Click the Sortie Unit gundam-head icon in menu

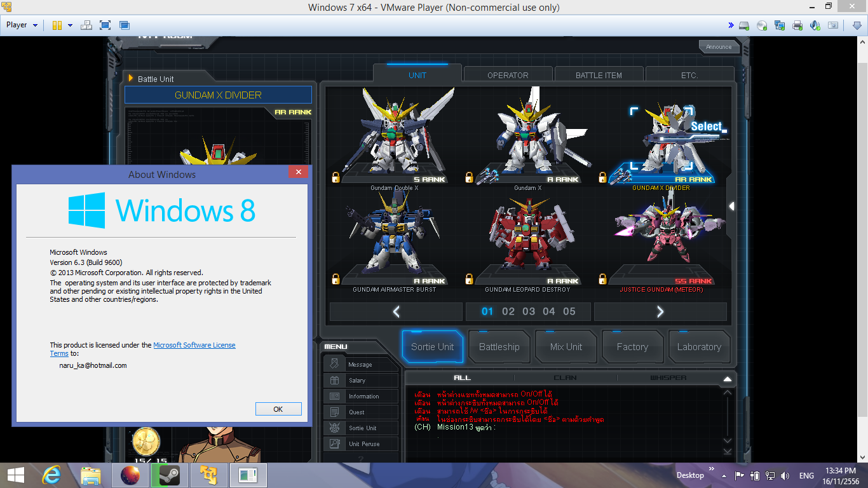[x=335, y=428]
